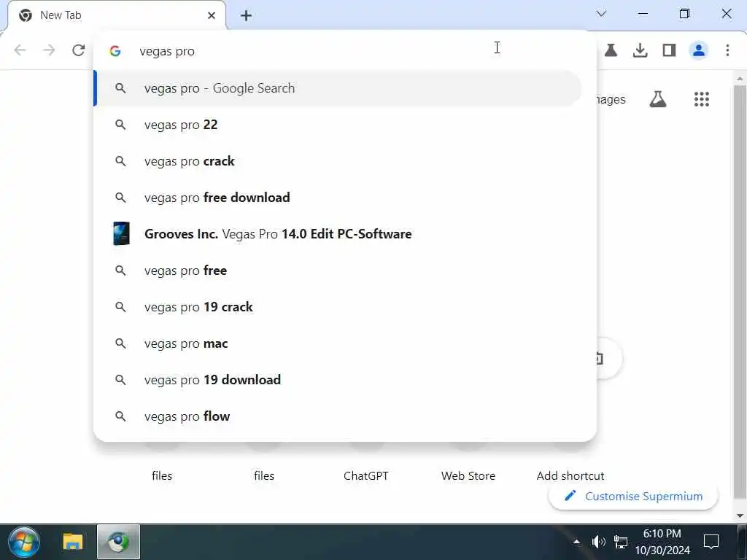Open the profile avatar icon
The width and height of the screenshot is (747, 560).
[x=698, y=50]
